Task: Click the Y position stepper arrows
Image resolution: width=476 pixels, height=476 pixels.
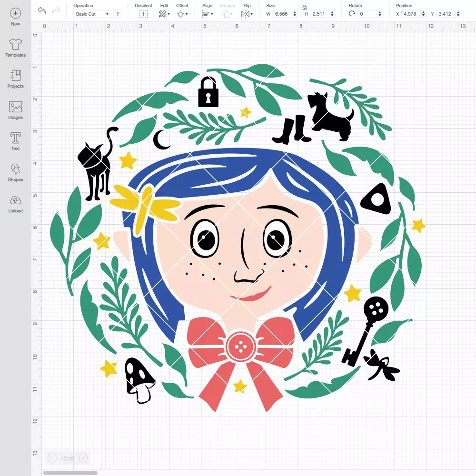Action: click(x=458, y=14)
